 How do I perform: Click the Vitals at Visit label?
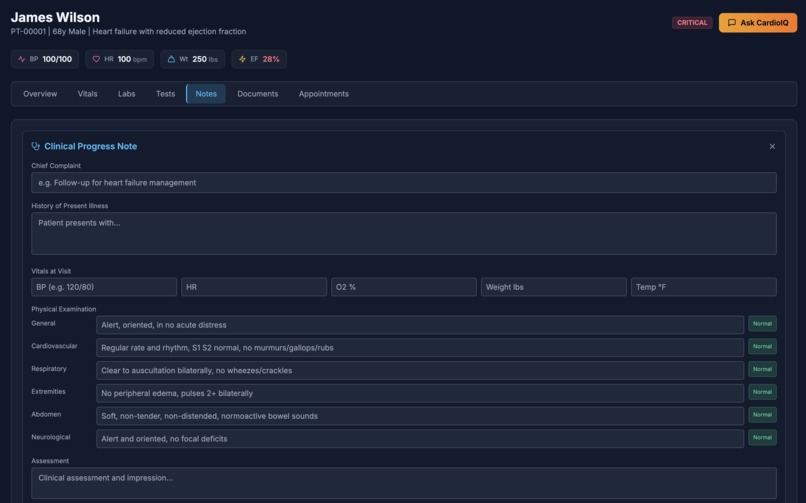point(51,271)
